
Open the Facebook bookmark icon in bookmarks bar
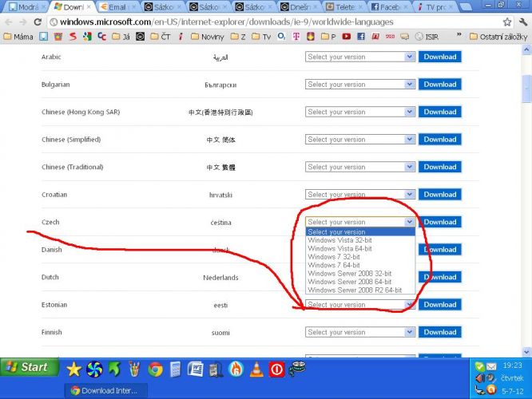tap(361, 36)
